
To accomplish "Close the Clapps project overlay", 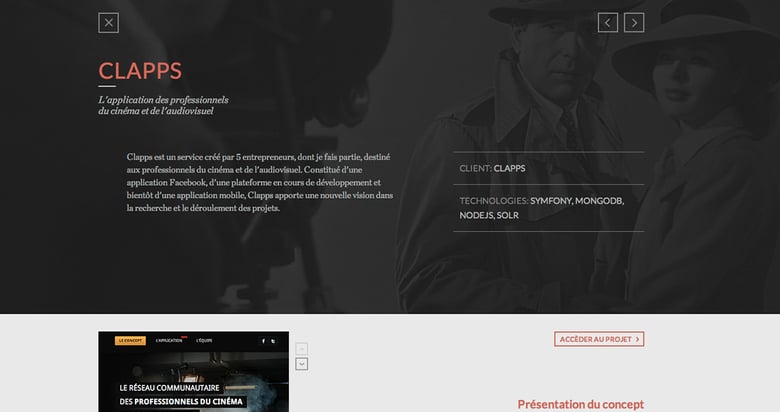I will (x=108, y=23).
